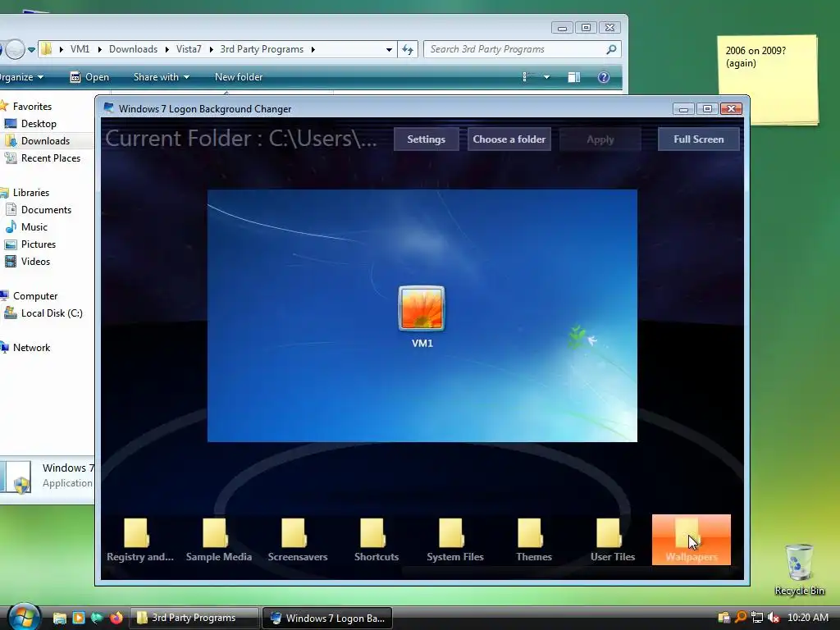
Task: Open the Registry and... folder tile
Action: point(139,540)
